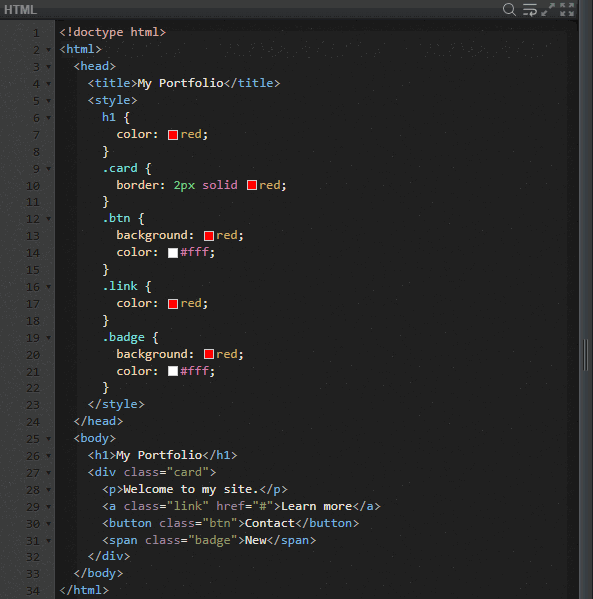This screenshot has width=593, height=599.
Task: Click the "</div>" closing tag
Action: coord(109,556)
